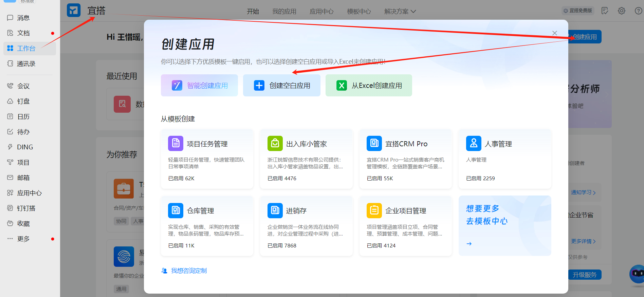Select the 进销存 template card
Screen dimensions: 644x297
[x=306, y=226]
